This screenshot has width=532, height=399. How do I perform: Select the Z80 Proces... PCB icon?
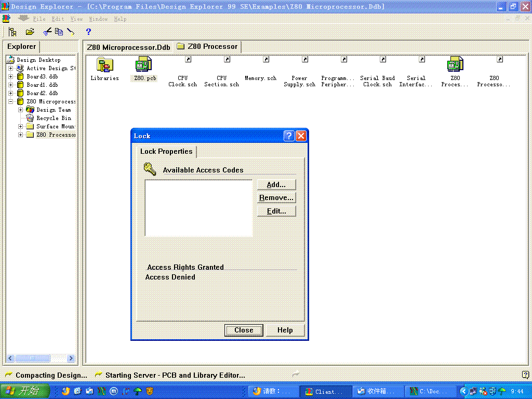coord(455,64)
